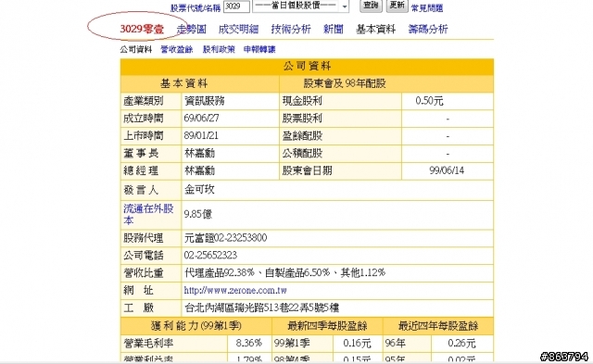Click the 總經理 row label
The image size is (593, 364).
click(141, 170)
